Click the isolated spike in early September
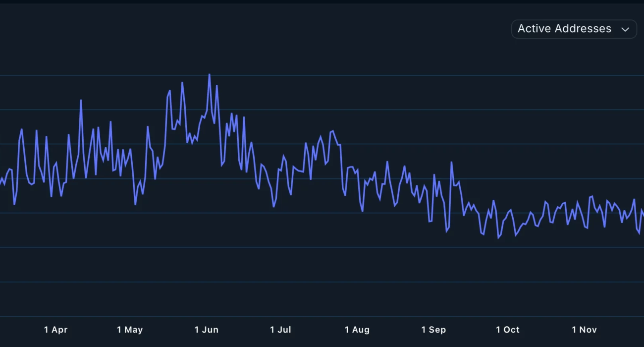Viewport: 644px width, 347px height. (x=451, y=162)
